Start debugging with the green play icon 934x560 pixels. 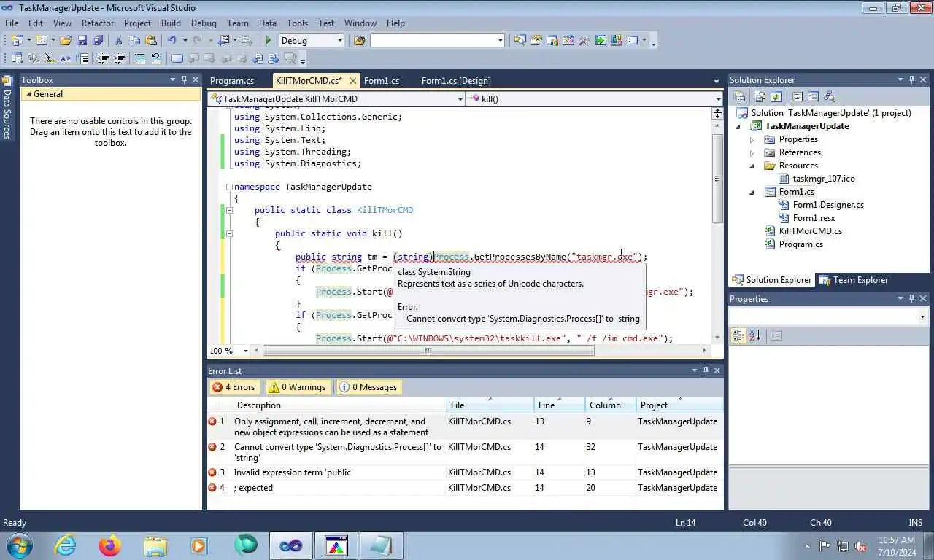[x=268, y=41]
